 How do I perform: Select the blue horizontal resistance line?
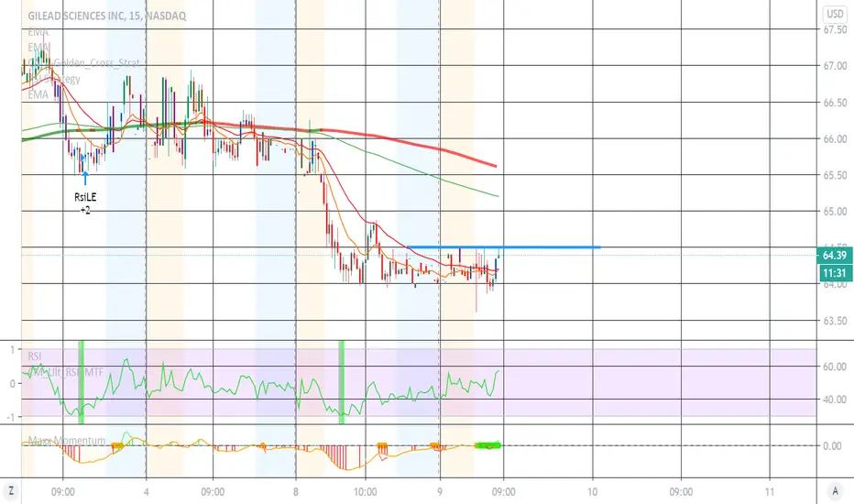(504, 247)
